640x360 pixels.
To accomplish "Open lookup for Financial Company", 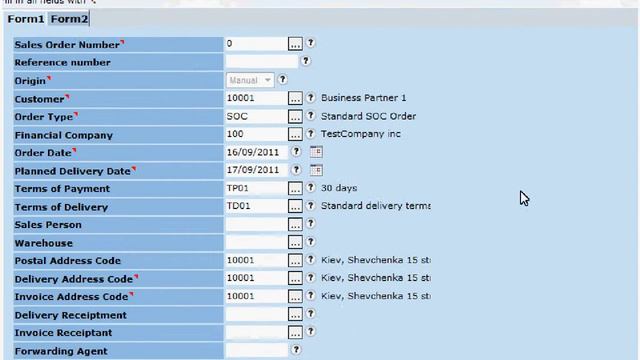I will click(295, 134).
